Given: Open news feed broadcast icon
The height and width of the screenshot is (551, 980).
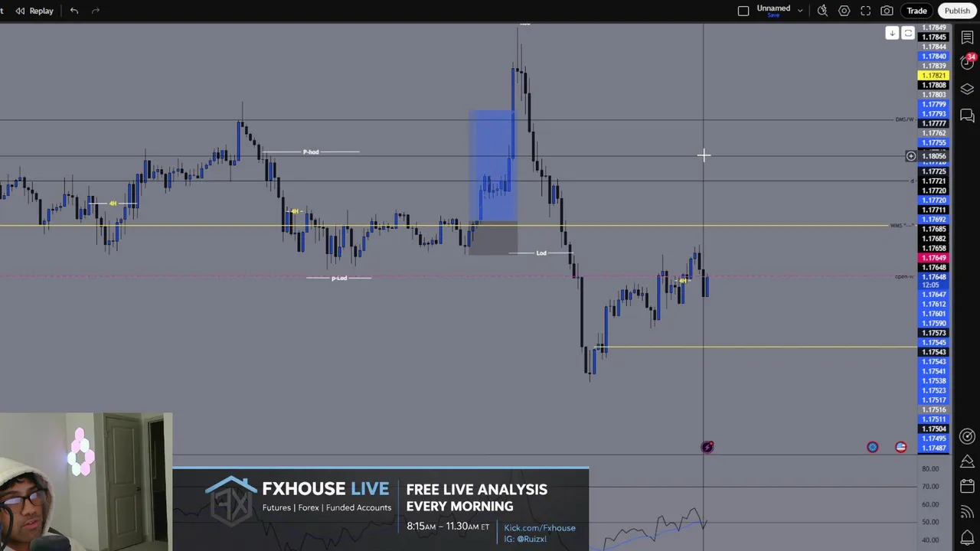Looking at the screenshot, I should (967, 512).
